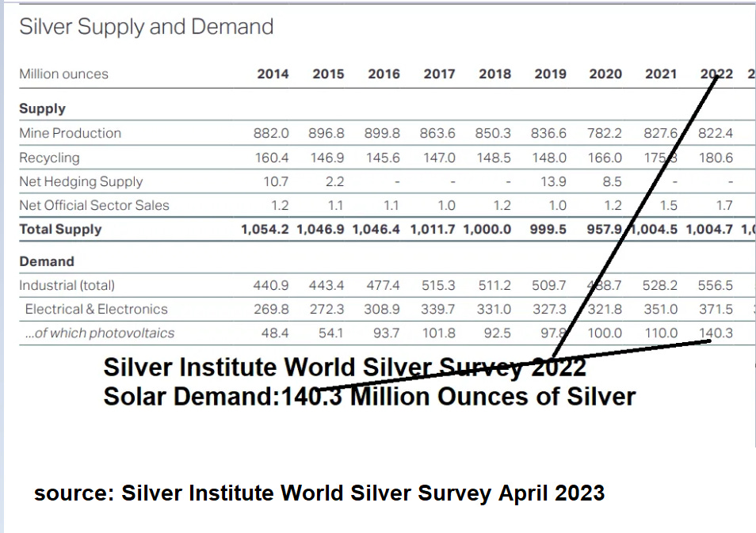
Task: Click Electrical & Electronics value 339.7
Action: 437,310
